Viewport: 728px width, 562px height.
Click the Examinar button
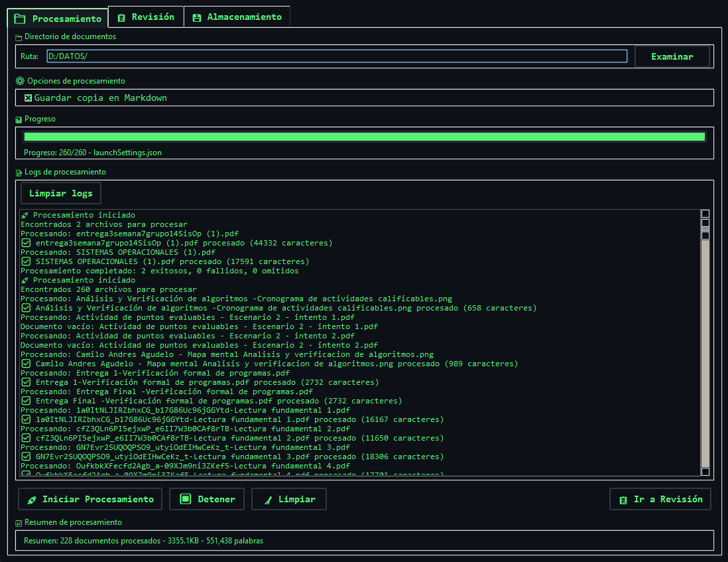672,56
